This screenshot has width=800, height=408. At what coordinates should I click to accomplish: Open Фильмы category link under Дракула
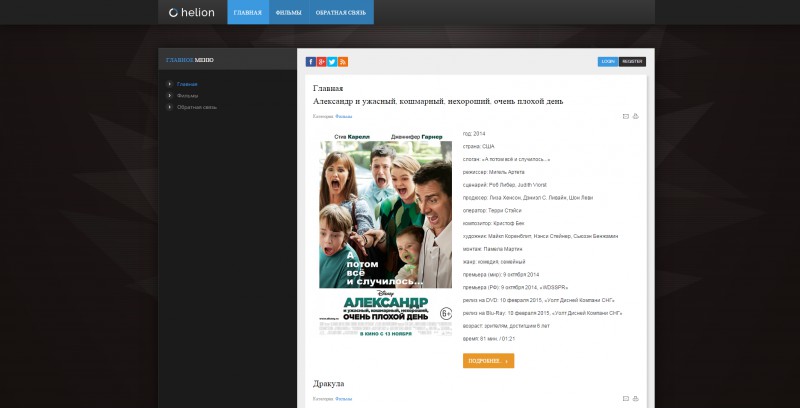click(x=343, y=399)
